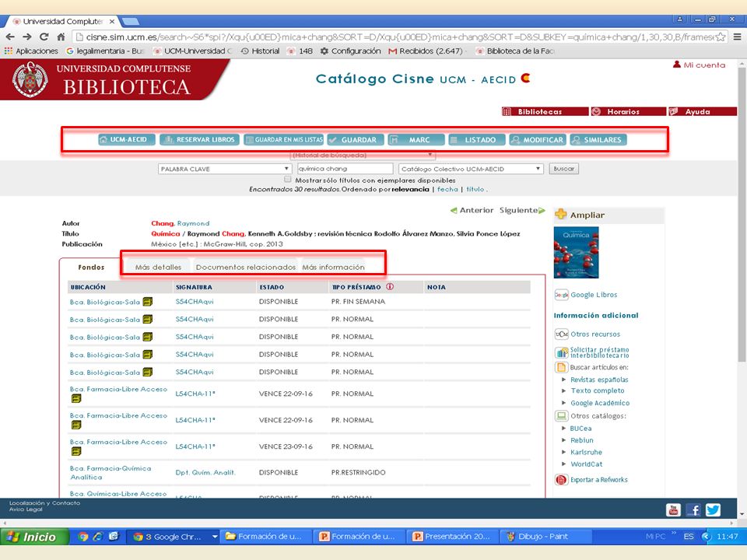Select the Universidad Complutense browser tab
Viewport: 747px width, 560px height.
(62, 22)
